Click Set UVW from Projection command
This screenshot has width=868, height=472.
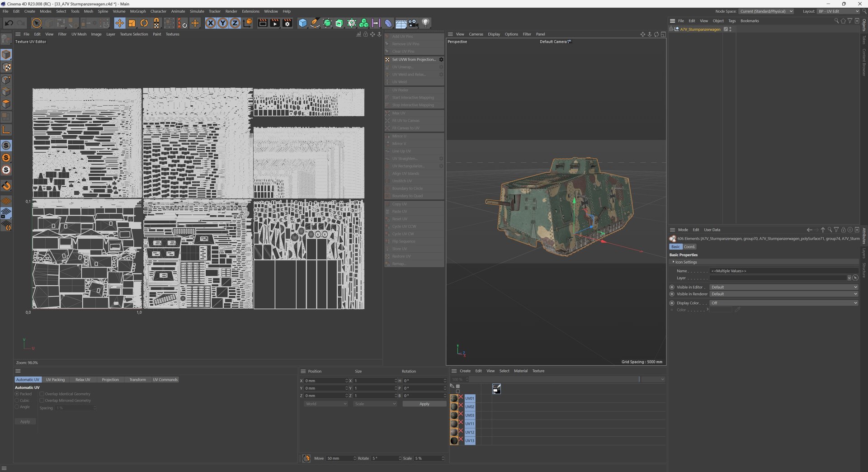(414, 60)
